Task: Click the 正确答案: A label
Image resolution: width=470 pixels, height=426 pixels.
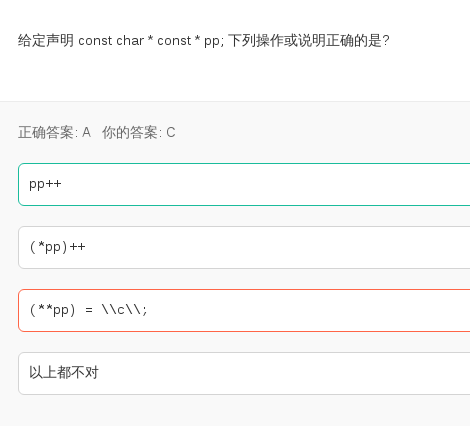Action: (54, 132)
